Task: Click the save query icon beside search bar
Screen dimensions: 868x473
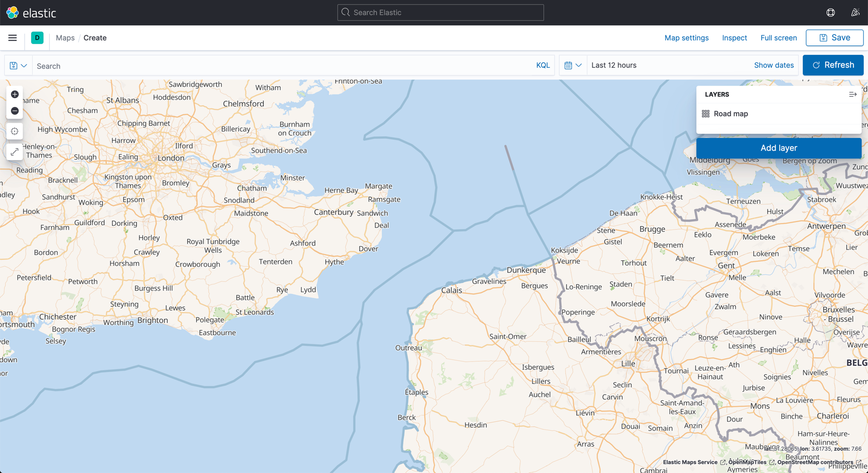Action: click(x=13, y=65)
